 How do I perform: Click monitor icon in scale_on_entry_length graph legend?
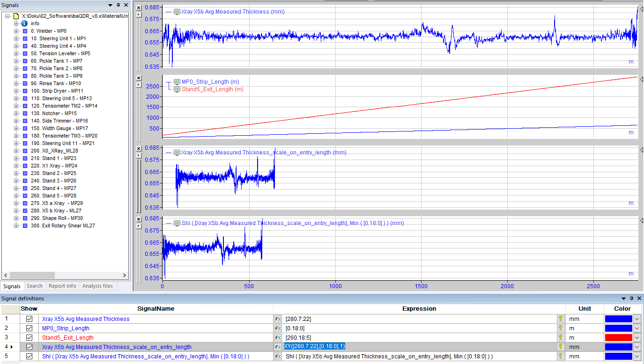177,153
